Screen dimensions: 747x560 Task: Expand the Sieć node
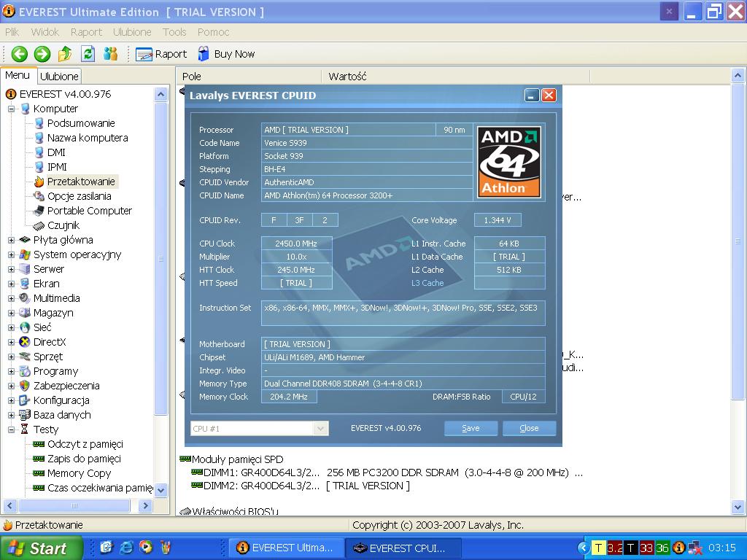click(x=11, y=327)
